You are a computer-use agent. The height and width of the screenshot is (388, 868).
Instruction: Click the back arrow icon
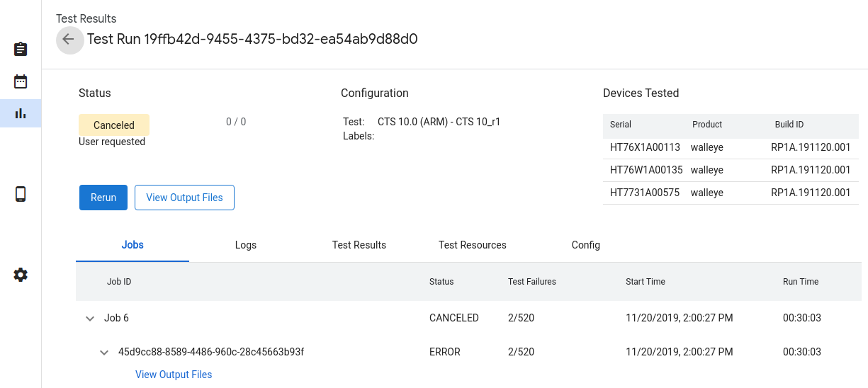69,40
